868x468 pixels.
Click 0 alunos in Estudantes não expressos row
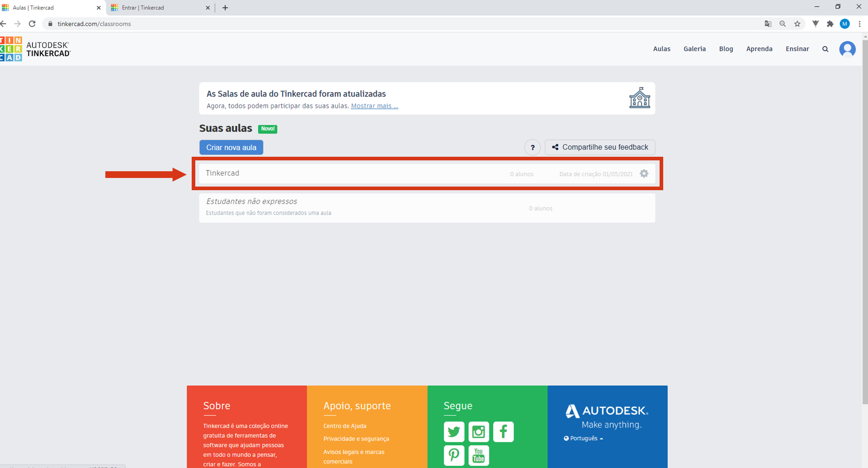541,208
